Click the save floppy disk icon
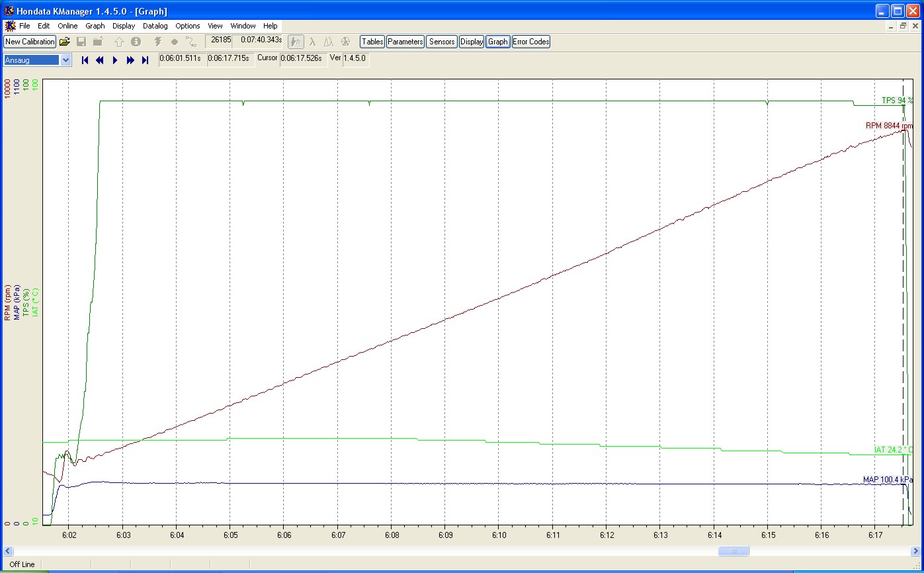This screenshot has width=924, height=573. point(81,42)
